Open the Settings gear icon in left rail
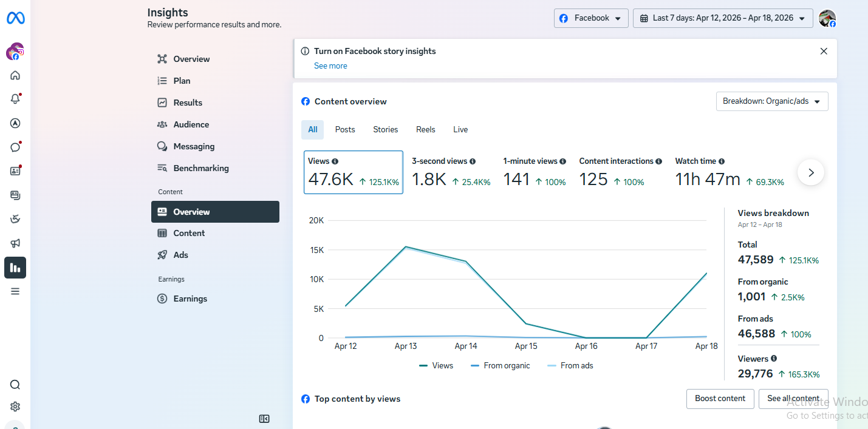This screenshot has width=868, height=429. tap(15, 407)
